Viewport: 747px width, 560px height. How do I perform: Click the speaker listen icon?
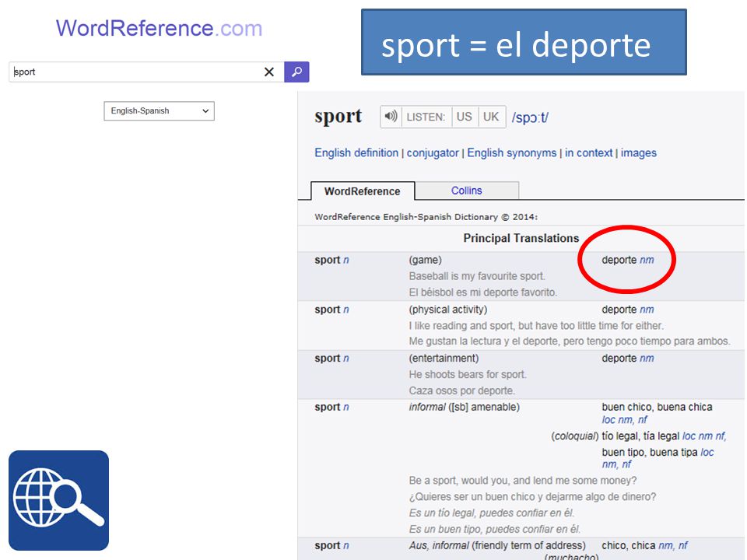391,117
